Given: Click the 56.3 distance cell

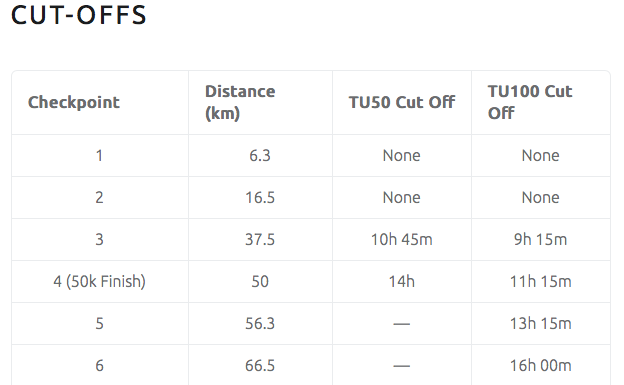Looking at the screenshot, I should 260,323.
